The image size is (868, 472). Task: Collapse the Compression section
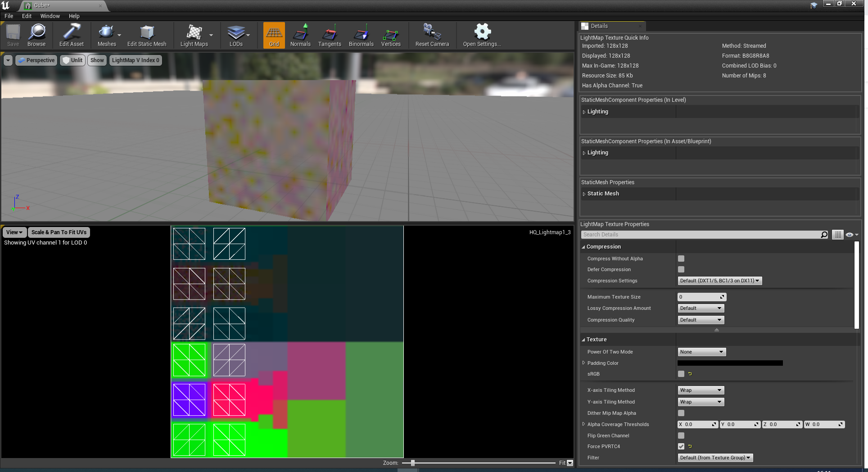point(583,247)
